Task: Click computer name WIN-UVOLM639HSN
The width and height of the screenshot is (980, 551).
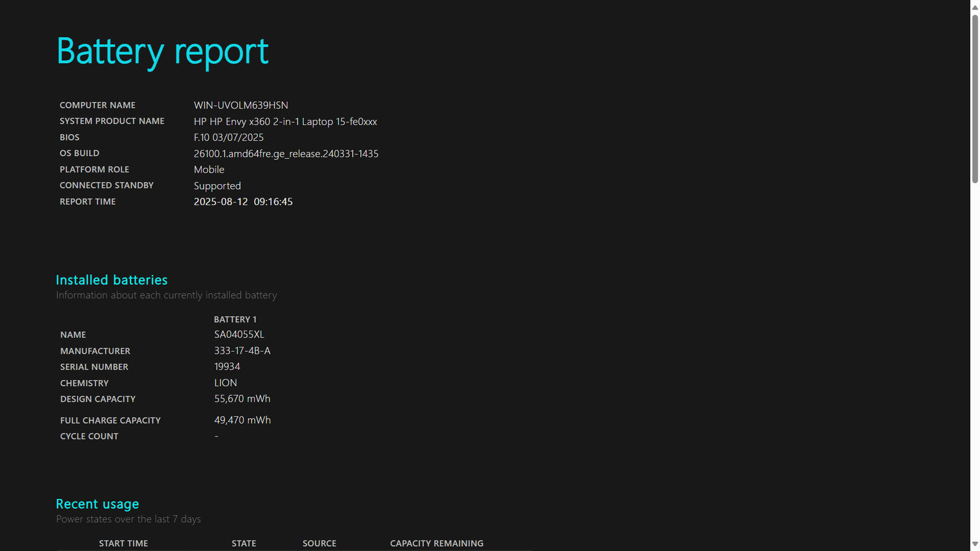Action: [x=241, y=105]
